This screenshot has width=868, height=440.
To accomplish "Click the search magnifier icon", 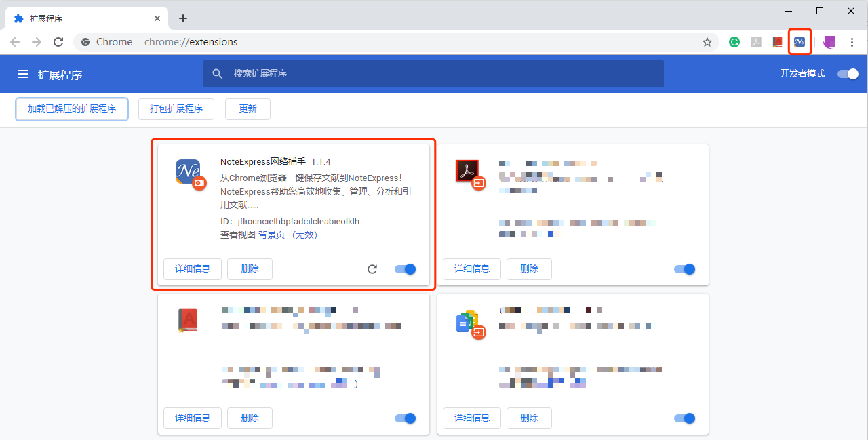I will tap(218, 73).
